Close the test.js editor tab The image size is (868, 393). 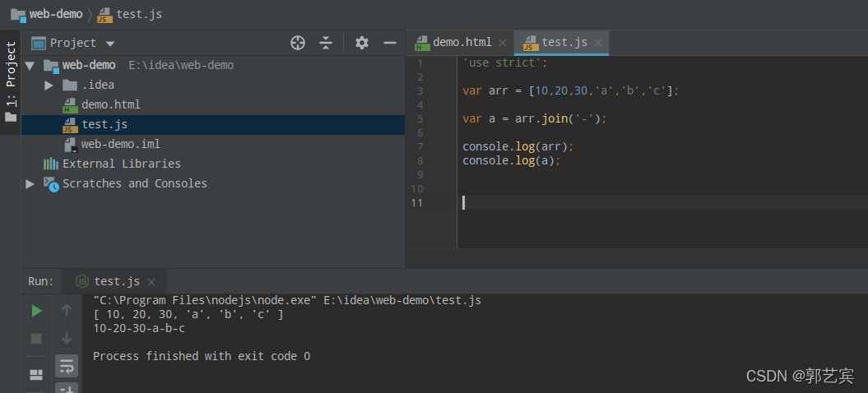(x=598, y=43)
